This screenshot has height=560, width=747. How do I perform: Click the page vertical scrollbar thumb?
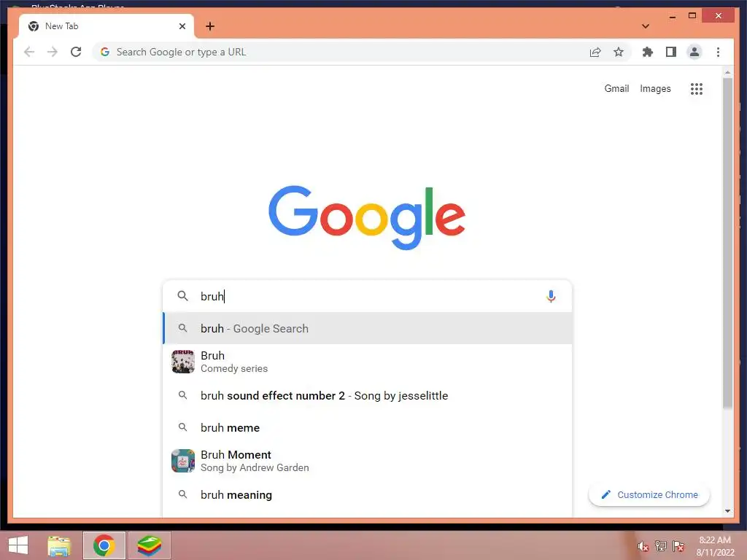coord(727,243)
